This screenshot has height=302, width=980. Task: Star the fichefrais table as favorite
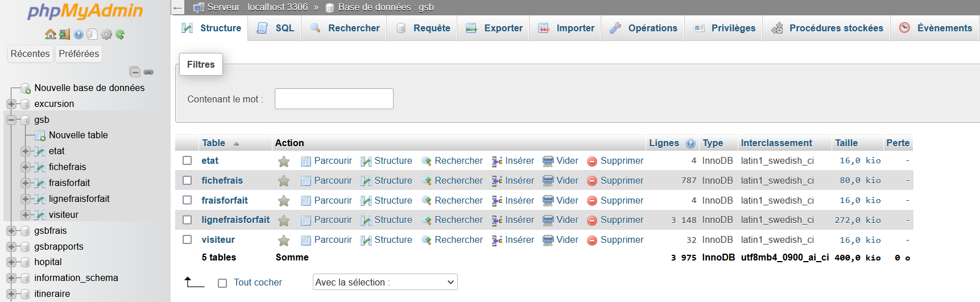coord(284,181)
